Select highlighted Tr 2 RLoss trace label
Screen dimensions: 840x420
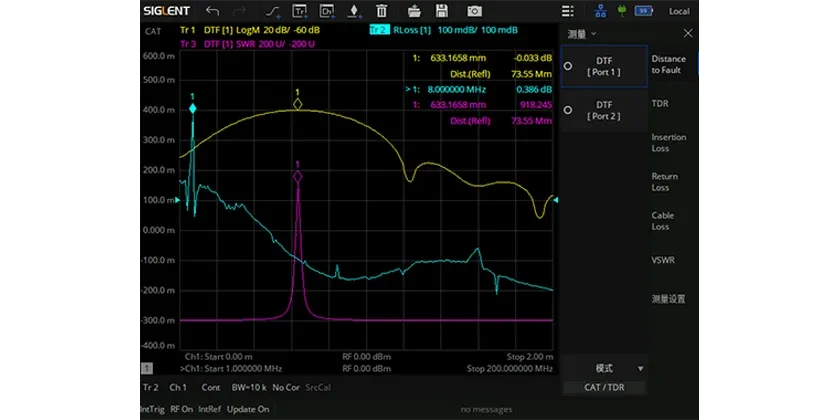[x=379, y=30]
